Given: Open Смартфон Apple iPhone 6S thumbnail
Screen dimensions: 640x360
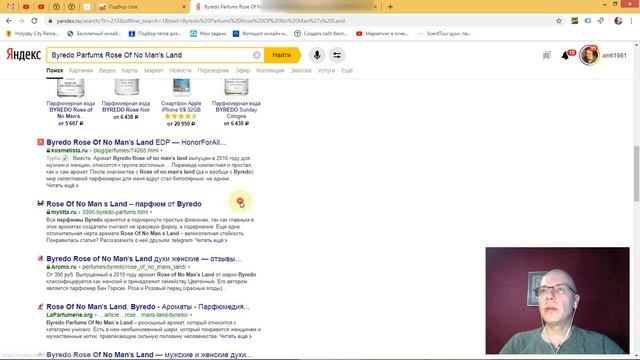Looking at the screenshot, I should [181, 87].
